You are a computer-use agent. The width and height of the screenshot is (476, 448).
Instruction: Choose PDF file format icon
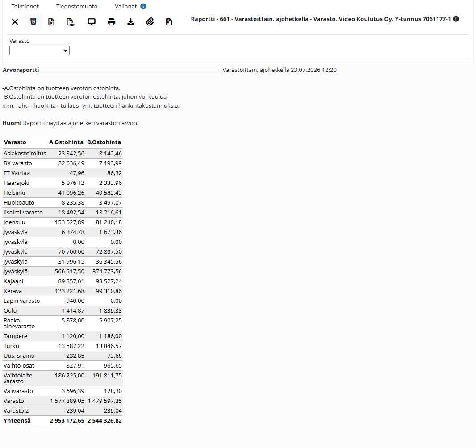point(71,22)
